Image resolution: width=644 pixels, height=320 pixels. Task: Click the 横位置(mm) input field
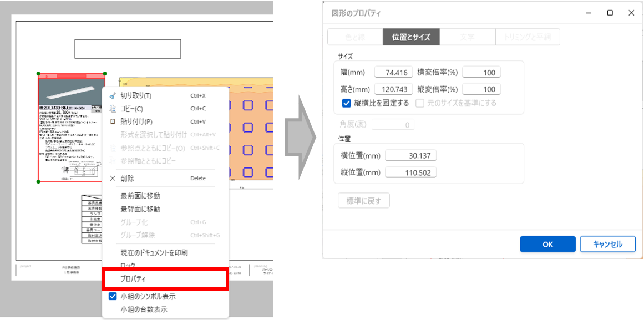(x=410, y=156)
